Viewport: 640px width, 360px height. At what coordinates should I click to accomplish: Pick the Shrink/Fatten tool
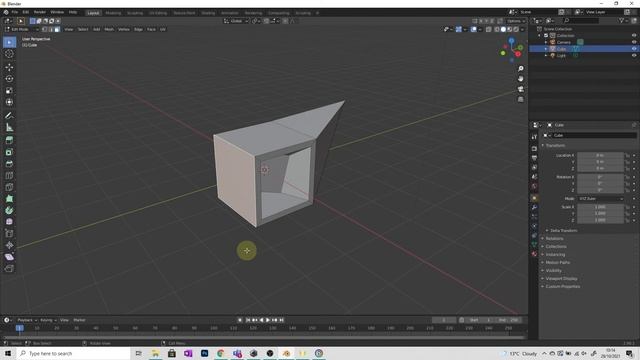[x=9, y=245]
